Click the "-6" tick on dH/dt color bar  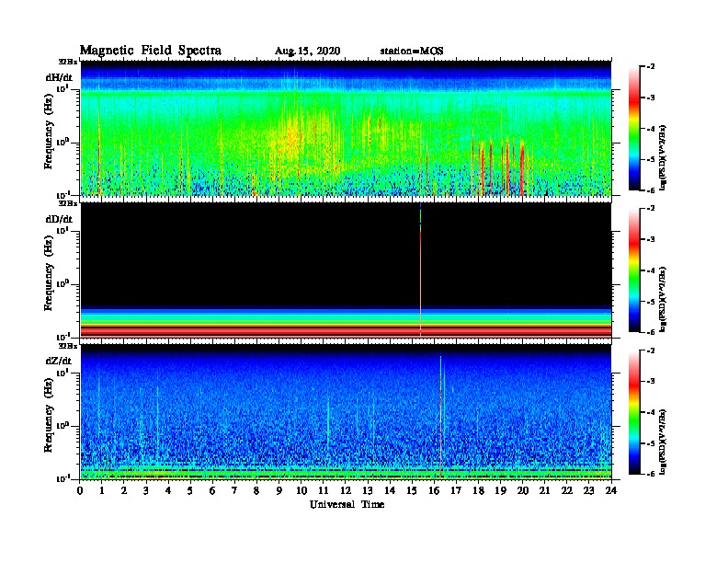tap(651, 190)
